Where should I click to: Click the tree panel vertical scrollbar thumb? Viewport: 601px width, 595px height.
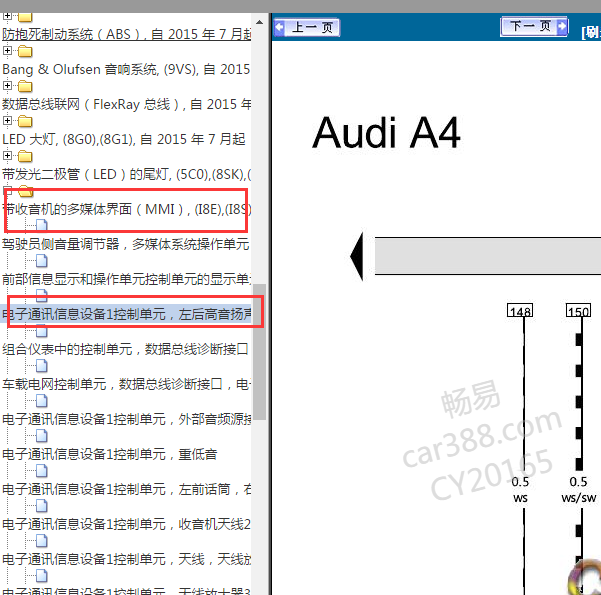pos(259,352)
